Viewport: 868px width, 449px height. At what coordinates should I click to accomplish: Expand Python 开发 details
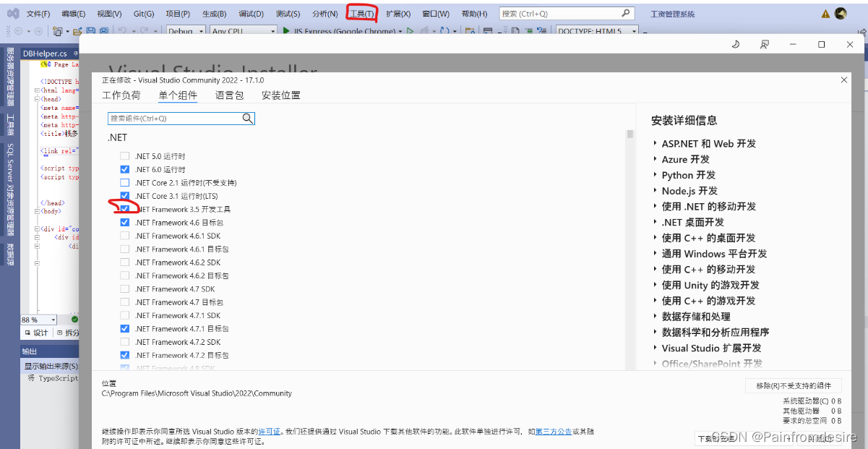tap(655, 175)
